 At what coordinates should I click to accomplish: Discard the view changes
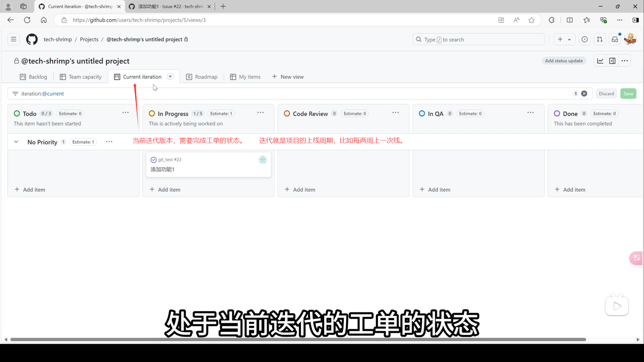click(606, 94)
